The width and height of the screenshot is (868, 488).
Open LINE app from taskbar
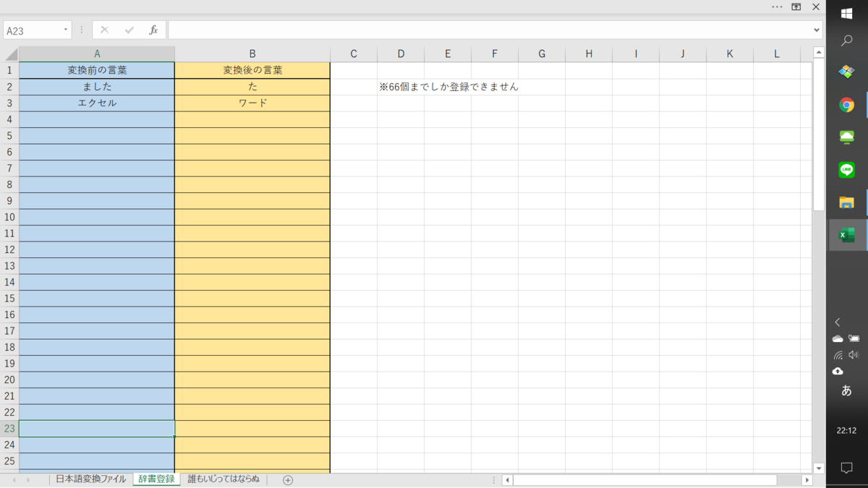pos(847,170)
